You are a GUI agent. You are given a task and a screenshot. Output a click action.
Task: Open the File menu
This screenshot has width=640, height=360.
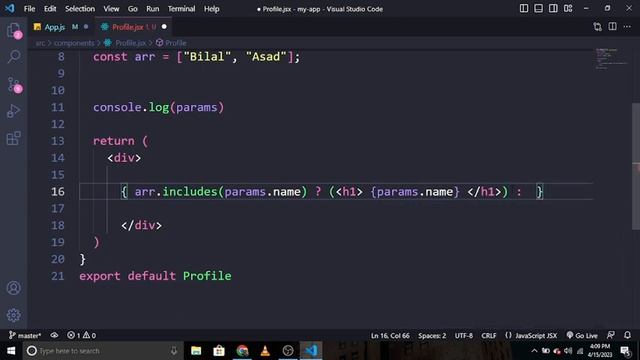29,9
